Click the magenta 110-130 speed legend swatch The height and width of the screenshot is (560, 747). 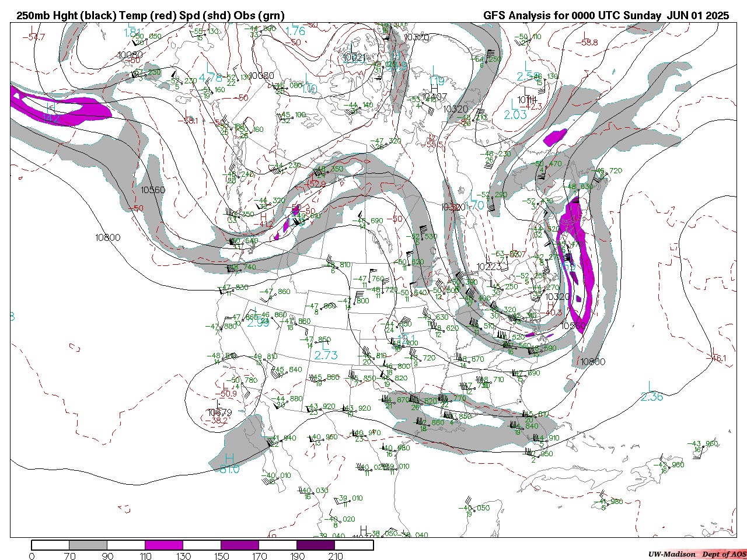click(x=164, y=545)
